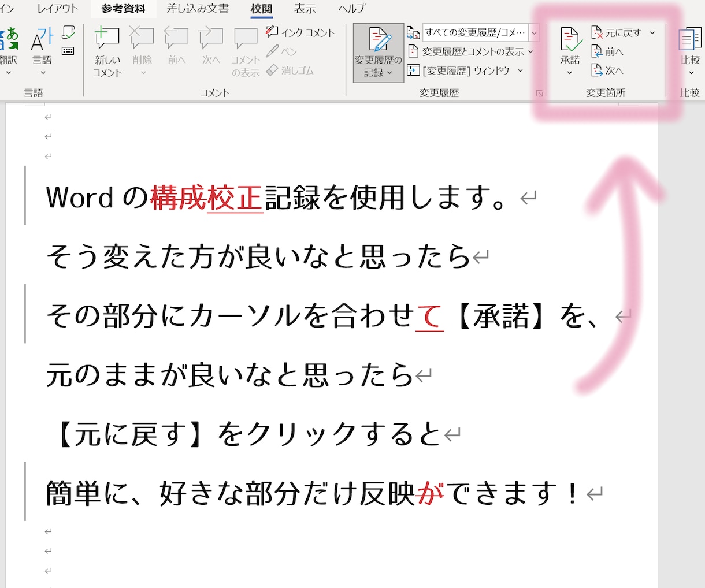Open the すべての変更履歴/コメント combo box
This screenshot has width=705, height=588.
[x=481, y=32]
